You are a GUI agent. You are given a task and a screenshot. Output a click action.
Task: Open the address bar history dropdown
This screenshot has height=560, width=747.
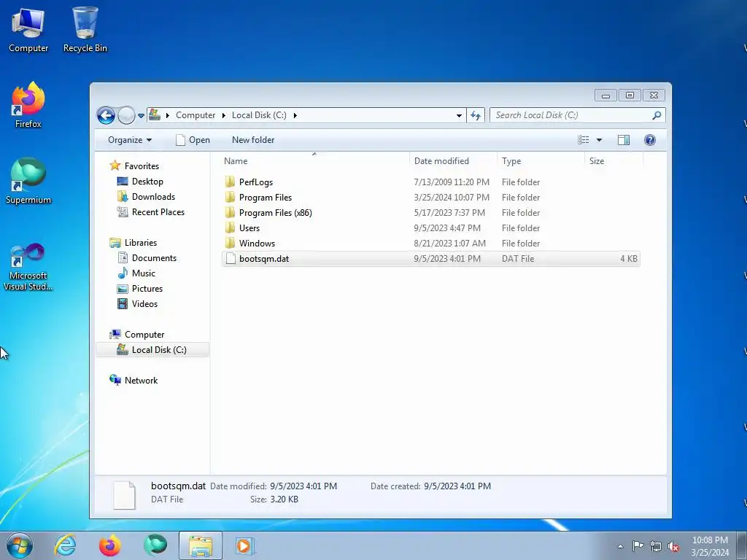(459, 116)
